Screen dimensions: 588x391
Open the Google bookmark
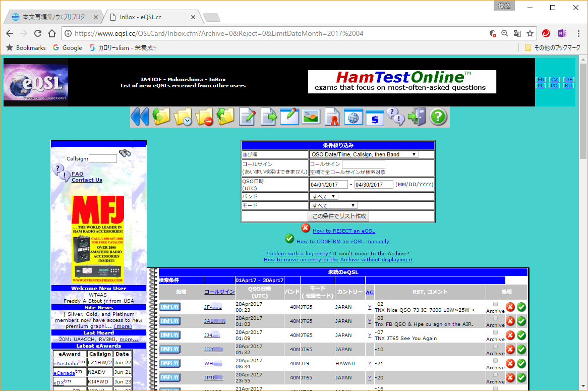click(68, 47)
